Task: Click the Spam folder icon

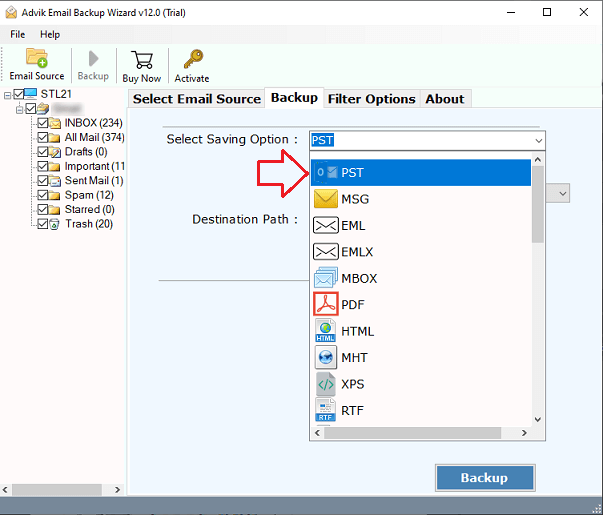Action: tap(54, 195)
